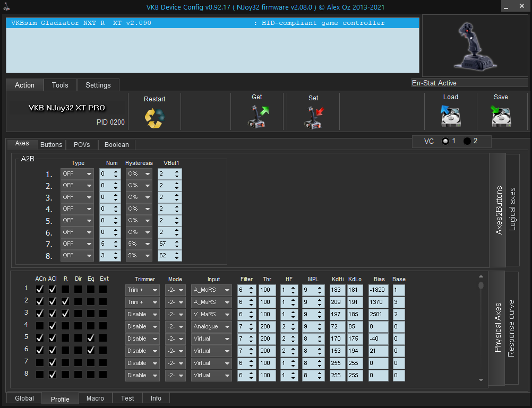The image size is (532, 408).
Task: Open A2B row 7 Hysteresis dropdown
Action: click(139, 244)
